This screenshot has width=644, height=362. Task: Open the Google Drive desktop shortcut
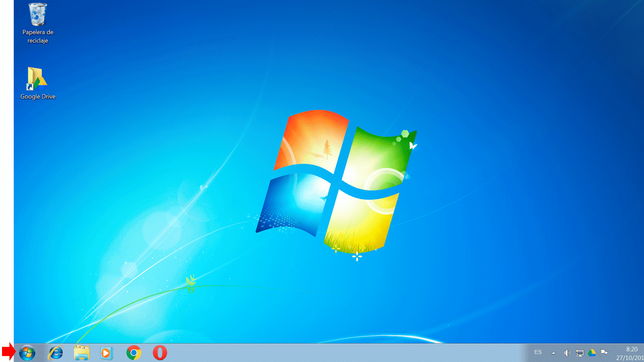click(37, 78)
